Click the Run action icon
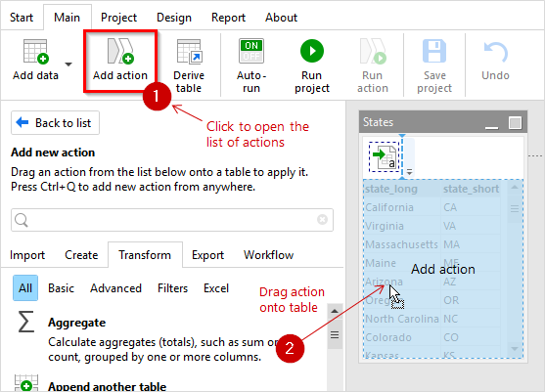Viewport: 545px width, 392px height. (373, 52)
